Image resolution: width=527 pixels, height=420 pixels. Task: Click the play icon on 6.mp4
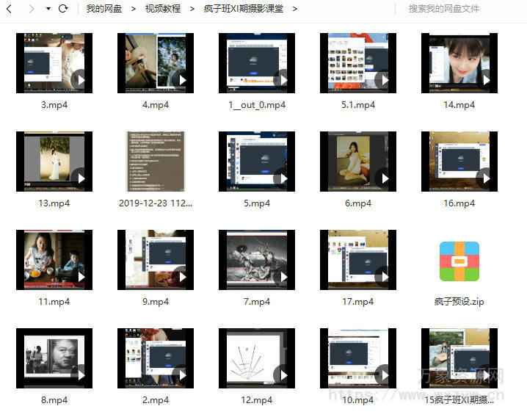382,178
